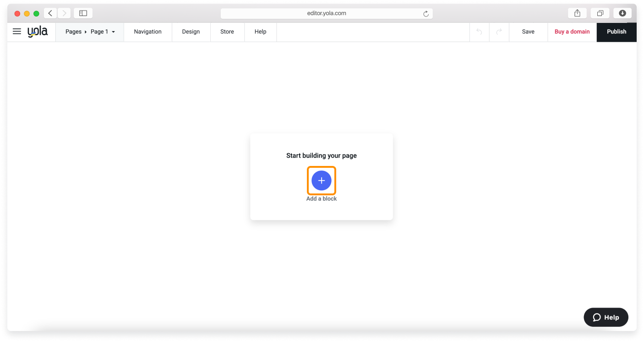Open the hamburger menu icon
Screen dimensions: 644x342
click(17, 32)
